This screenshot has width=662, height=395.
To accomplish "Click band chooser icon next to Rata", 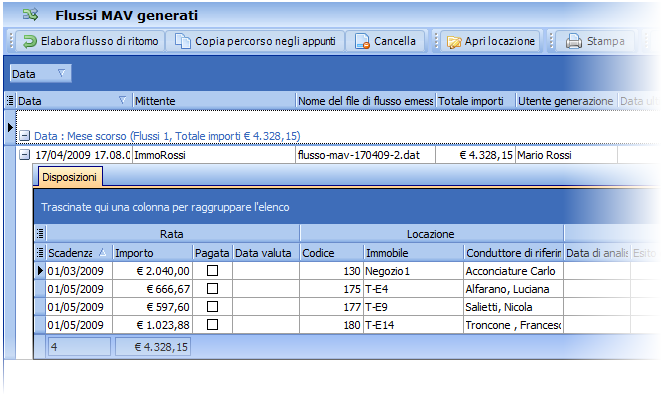I will click(40, 233).
